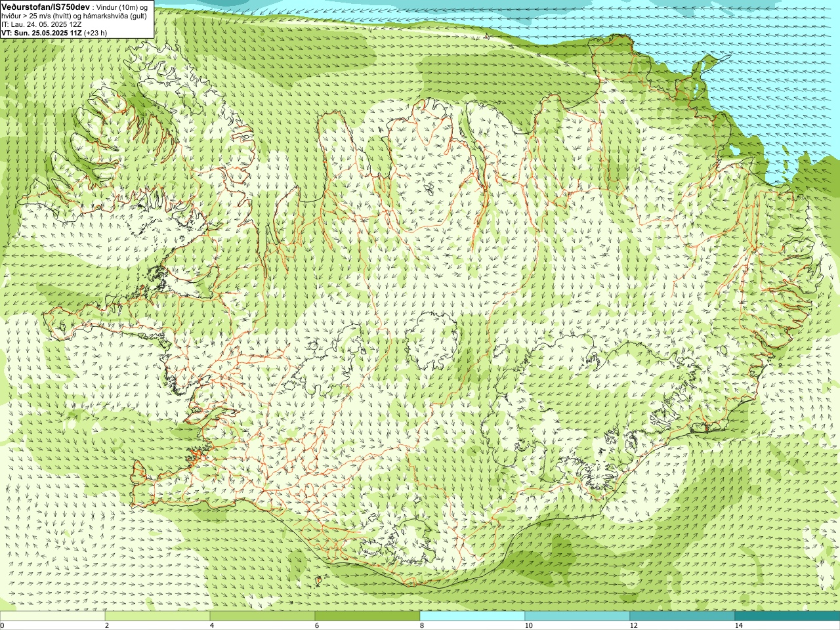
Task: Click the legend tick label "6"
Action: (317, 625)
